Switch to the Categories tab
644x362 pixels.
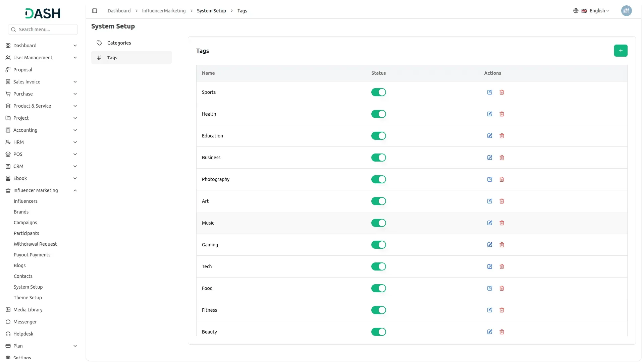119,43
